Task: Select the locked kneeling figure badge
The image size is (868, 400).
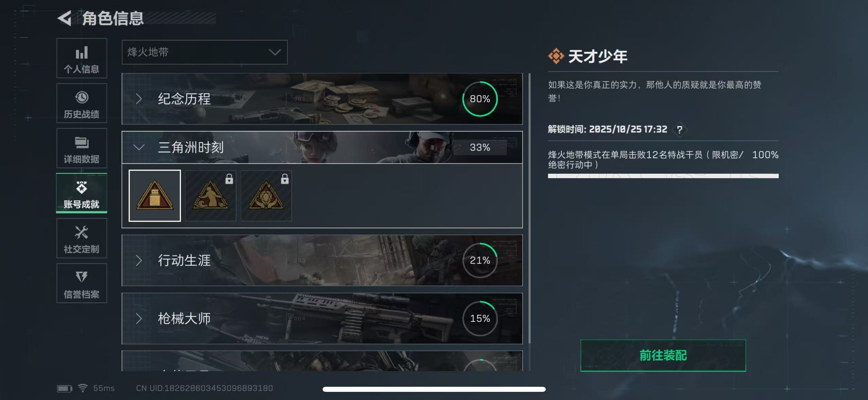Action: pos(211,196)
